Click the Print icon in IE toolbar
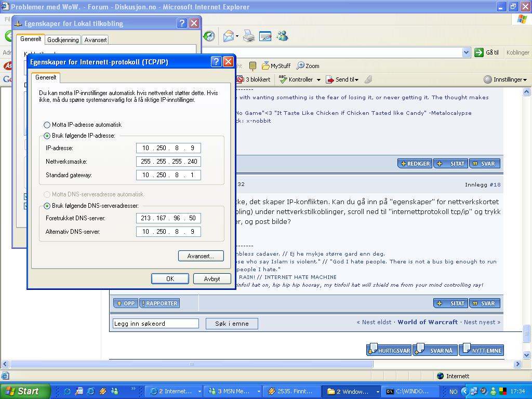This screenshot has height=399, width=532. pyautogui.click(x=249, y=36)
